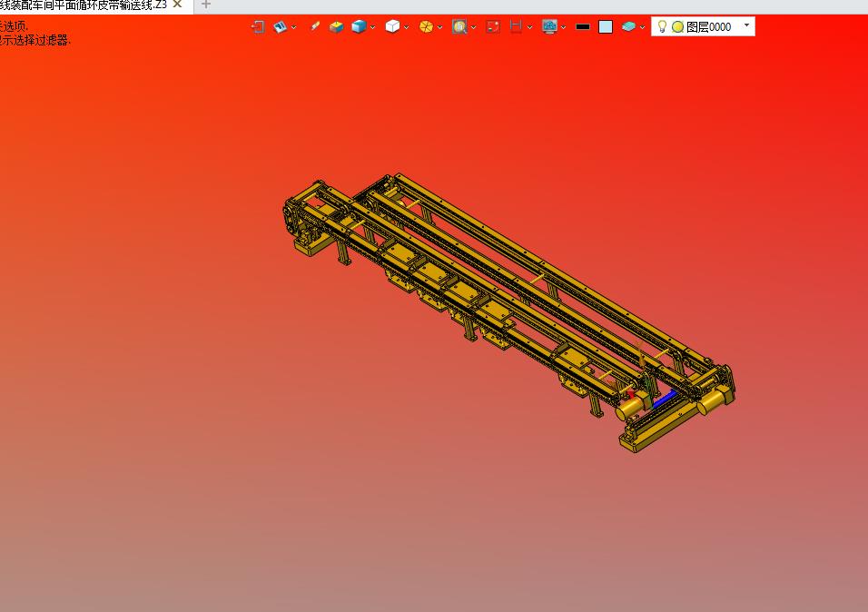Expand the H-shaped icon dropdown arrow
Viewport: 868px width, 612px height.
529,27
